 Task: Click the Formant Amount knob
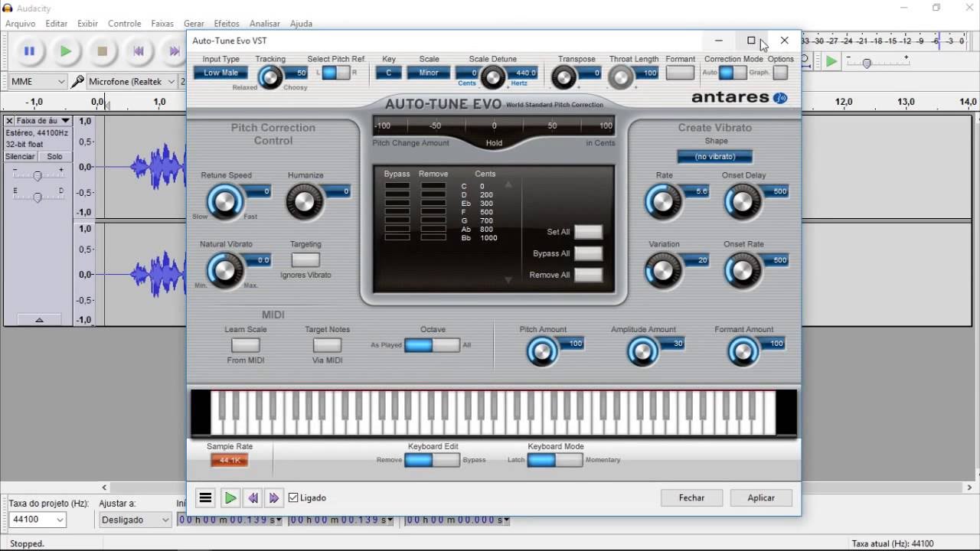[742, 351]
